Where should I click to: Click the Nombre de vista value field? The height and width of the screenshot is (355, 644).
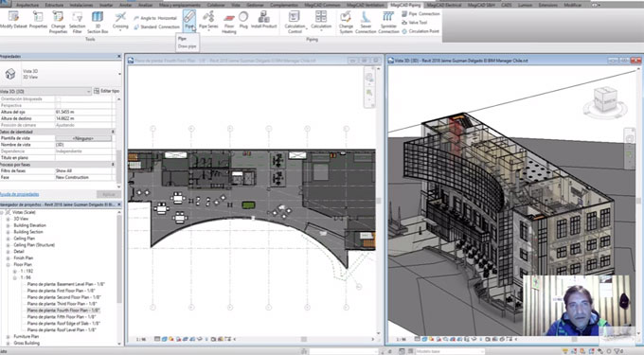[x=84, y=145]
